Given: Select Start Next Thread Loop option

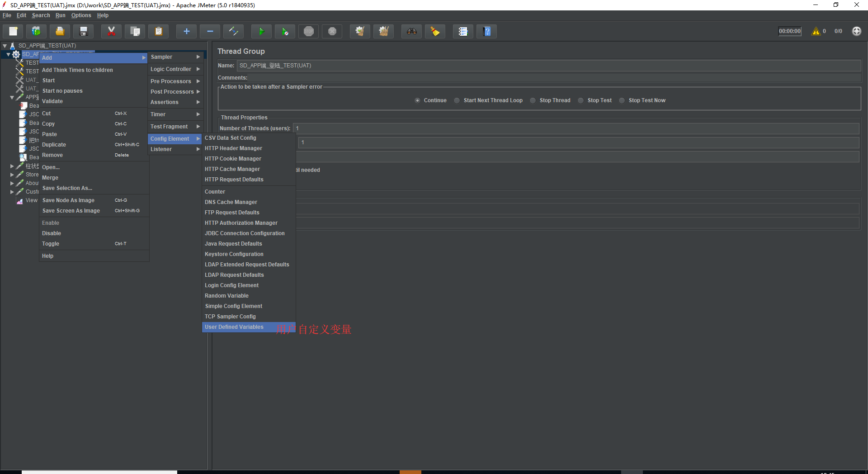Looking at the screenshot, I should tap(457, 100).
